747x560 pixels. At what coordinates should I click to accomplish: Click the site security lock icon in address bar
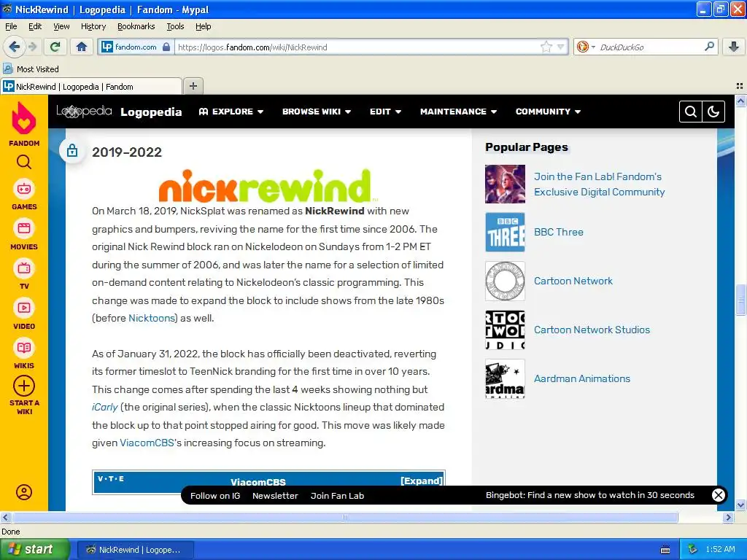[x=166, y=47]
